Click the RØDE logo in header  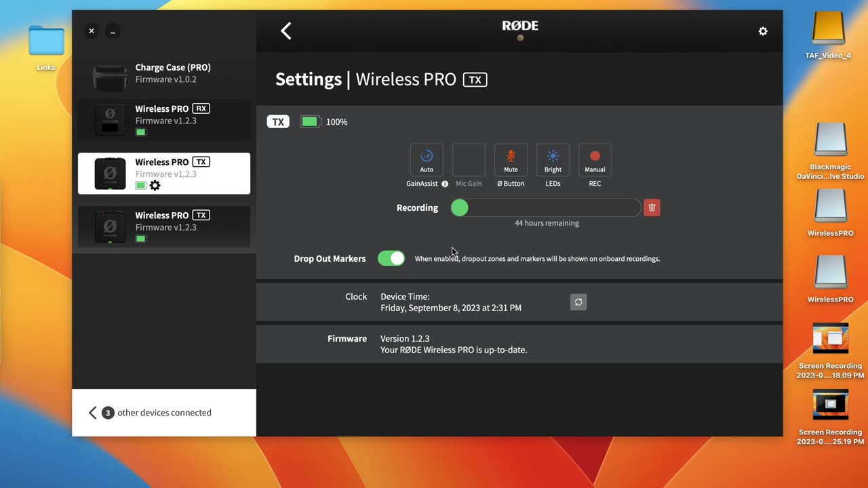click(520, 26)
